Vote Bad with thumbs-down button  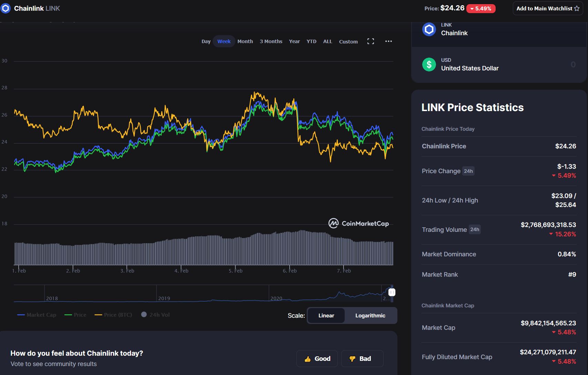pos(362,359)
